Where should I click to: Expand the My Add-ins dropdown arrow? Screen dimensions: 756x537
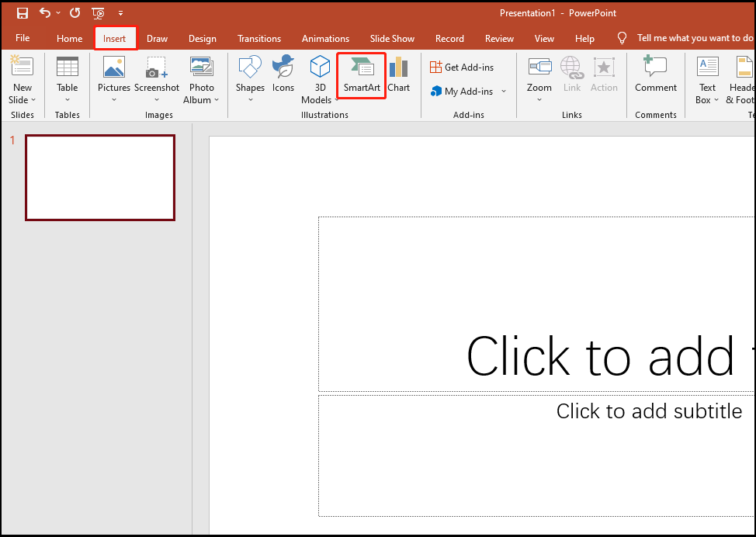[x=503, y=92]
